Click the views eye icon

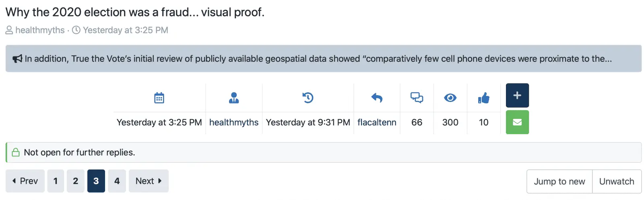pos(450,98)
